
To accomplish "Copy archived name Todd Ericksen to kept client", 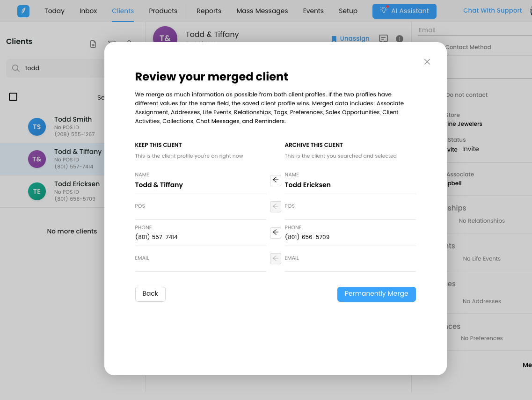I will (276, 180).
